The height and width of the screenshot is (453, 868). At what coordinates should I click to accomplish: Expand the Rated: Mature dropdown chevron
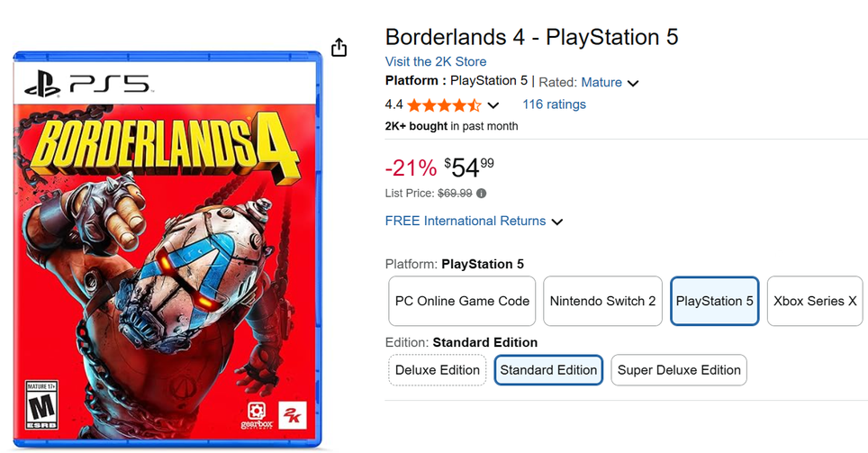click(633, 83)
